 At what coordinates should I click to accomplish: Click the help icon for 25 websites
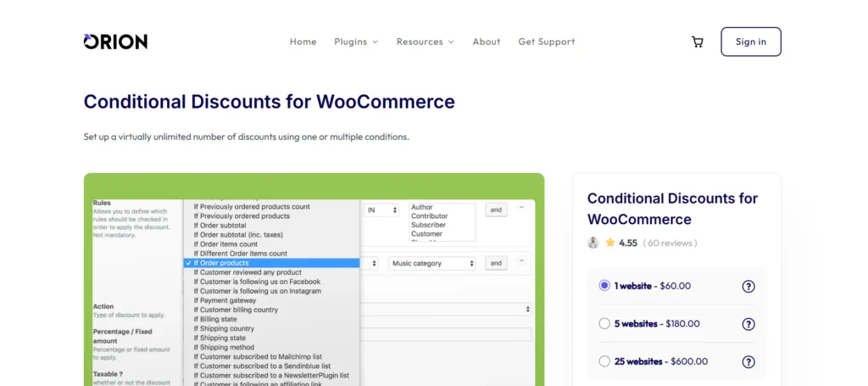[x=748, y=361]
